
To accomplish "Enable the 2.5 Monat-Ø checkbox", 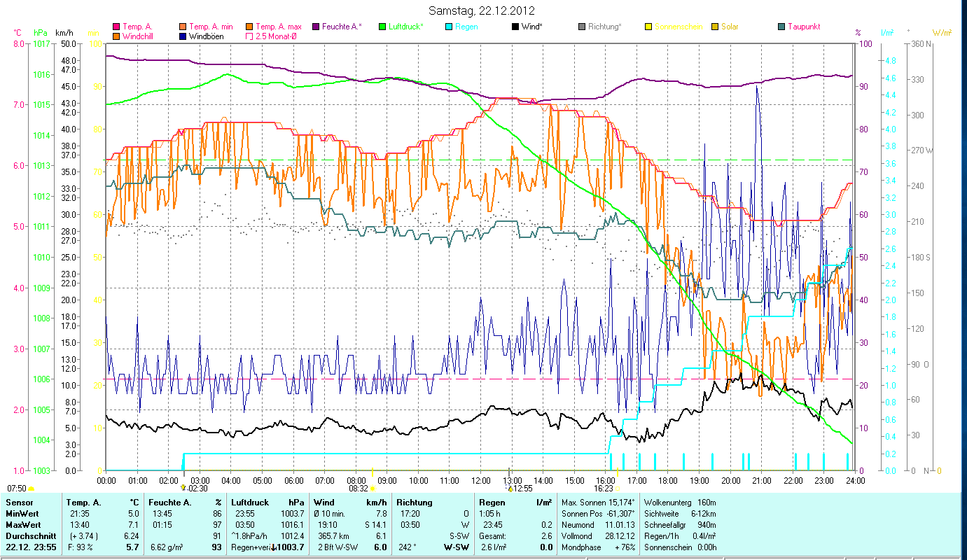I will [249, 36].
